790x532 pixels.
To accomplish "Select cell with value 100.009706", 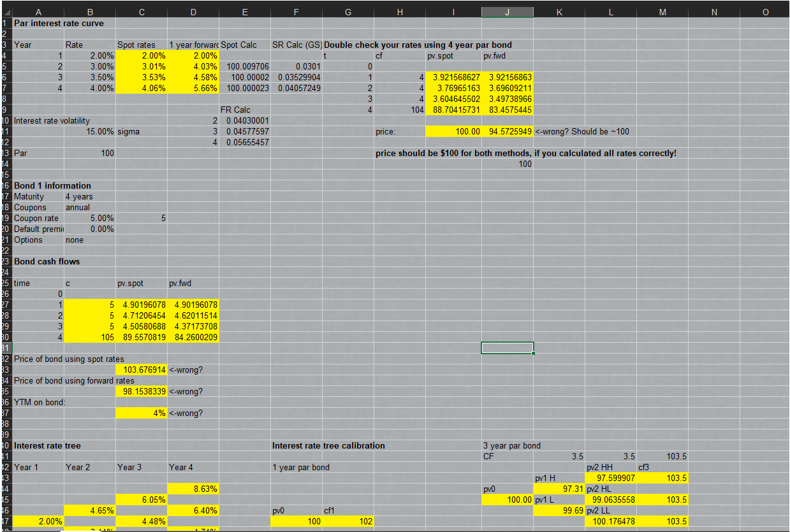I will [245, 66].
